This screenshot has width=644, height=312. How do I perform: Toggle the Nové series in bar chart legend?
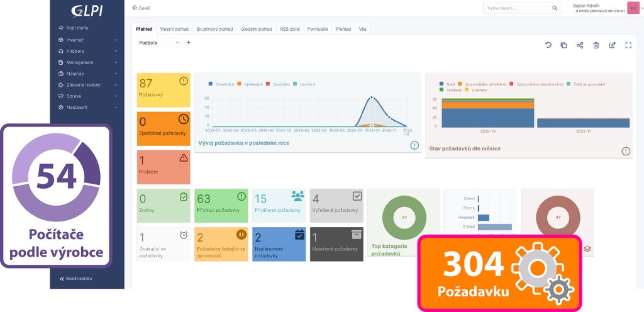448,84
